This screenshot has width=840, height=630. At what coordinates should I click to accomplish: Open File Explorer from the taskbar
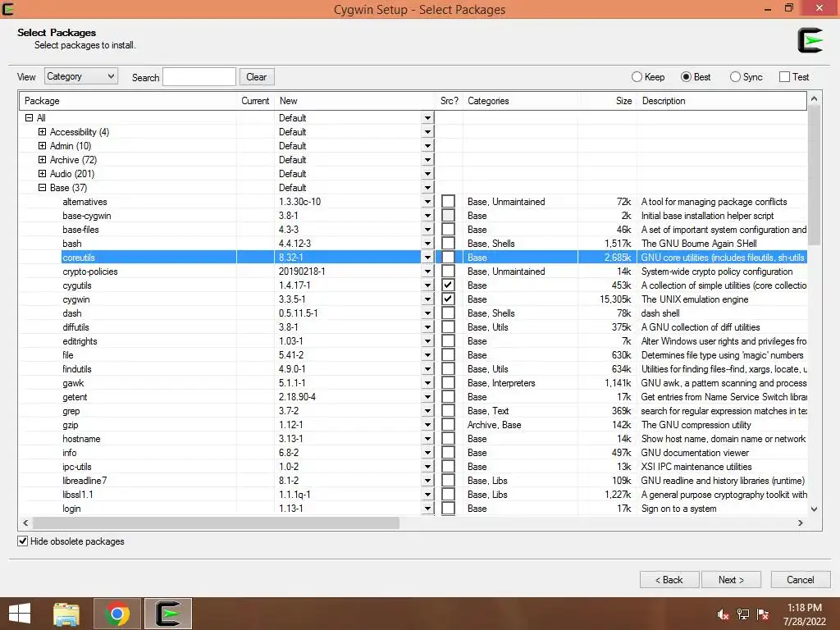click(66, 614)
